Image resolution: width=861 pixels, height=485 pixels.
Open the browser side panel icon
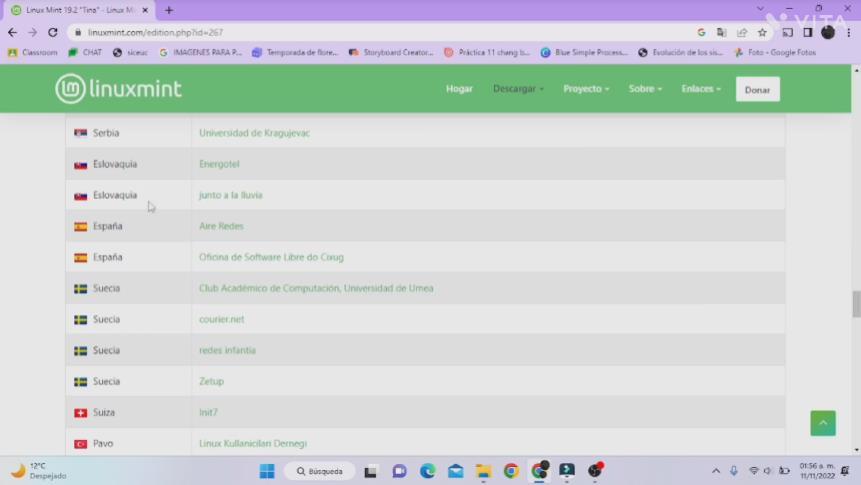[x=807, y=33]
